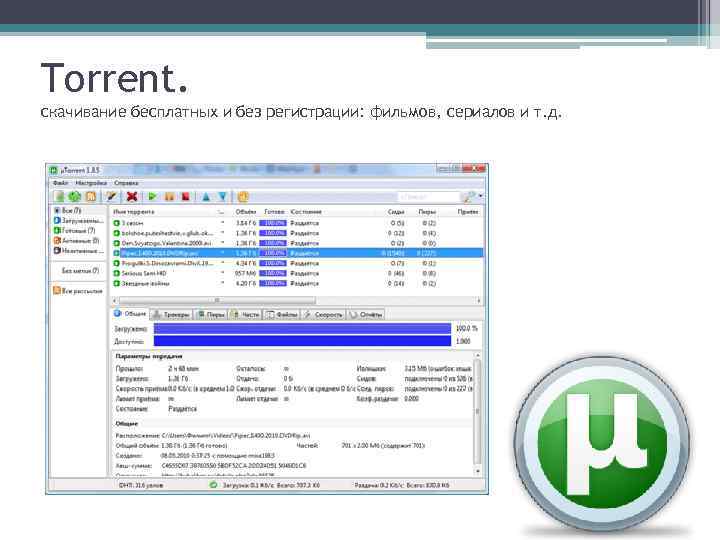Select the Загружаемые sidebar category

click(79, 220)
